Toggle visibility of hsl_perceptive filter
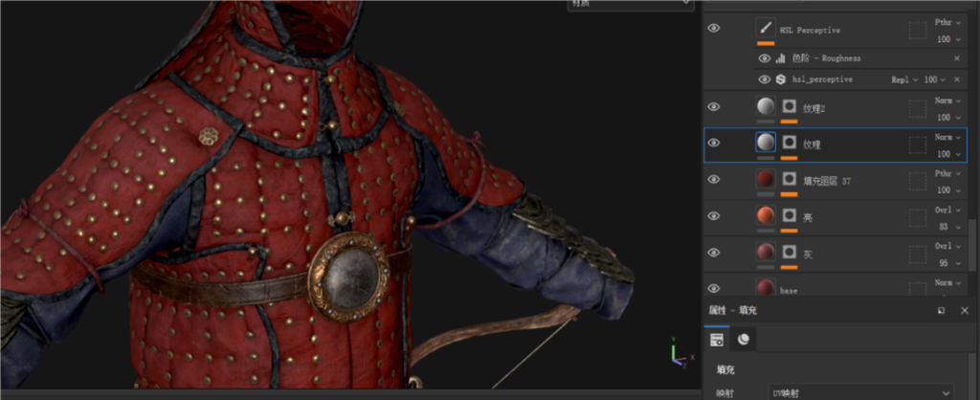 764,79
